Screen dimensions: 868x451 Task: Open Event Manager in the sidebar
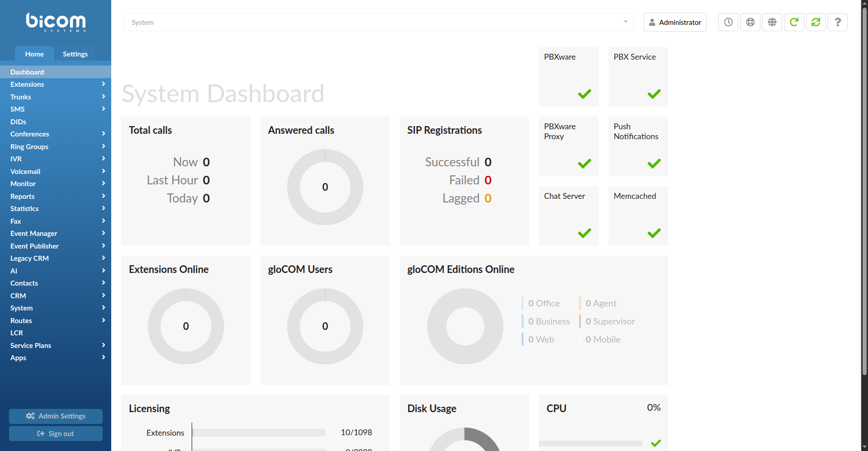point(56,233)
